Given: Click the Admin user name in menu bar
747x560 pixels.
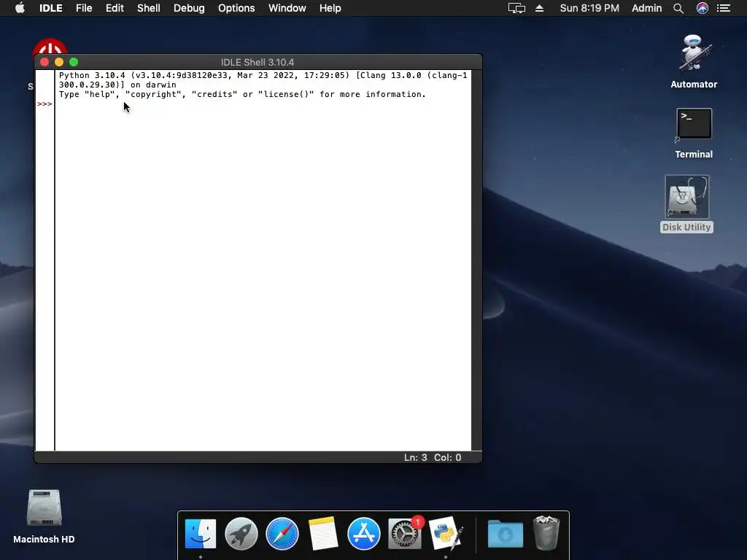Looking at the screenshot, I should [x=646, y=8].
